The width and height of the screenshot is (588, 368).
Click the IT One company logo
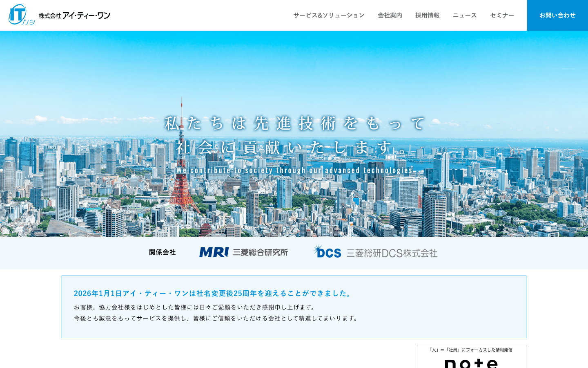(59, 15)
